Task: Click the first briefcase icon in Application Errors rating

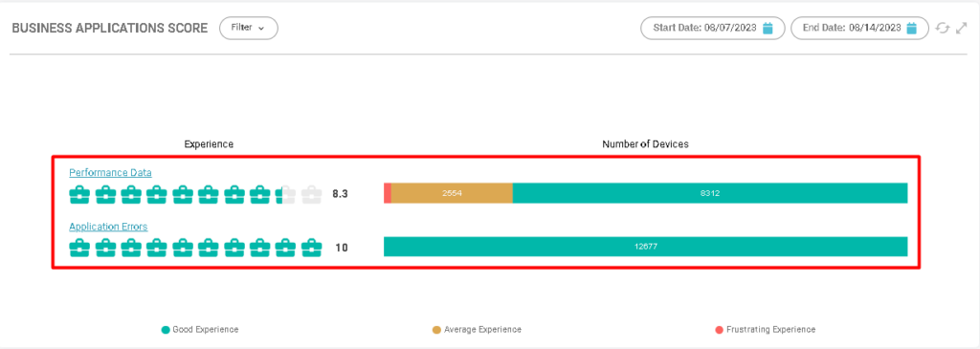Action: (x=79, y=248)
